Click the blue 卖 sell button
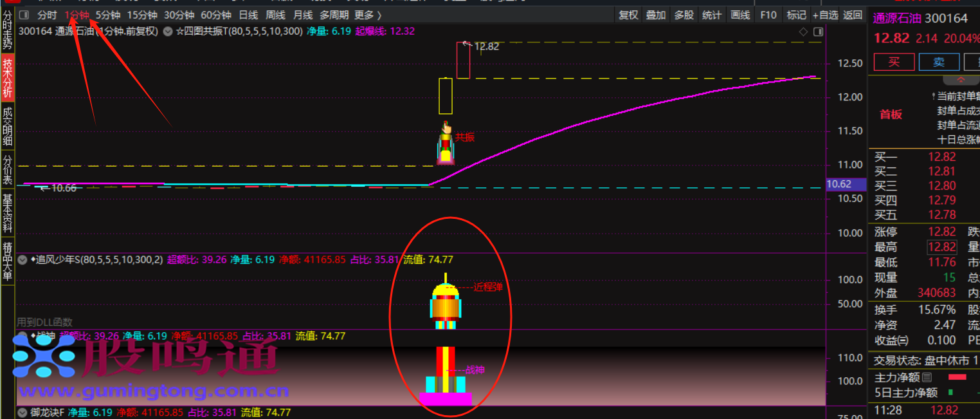Image resolution: width=980 pixels, height=419 pixels. tap(939, 62)
